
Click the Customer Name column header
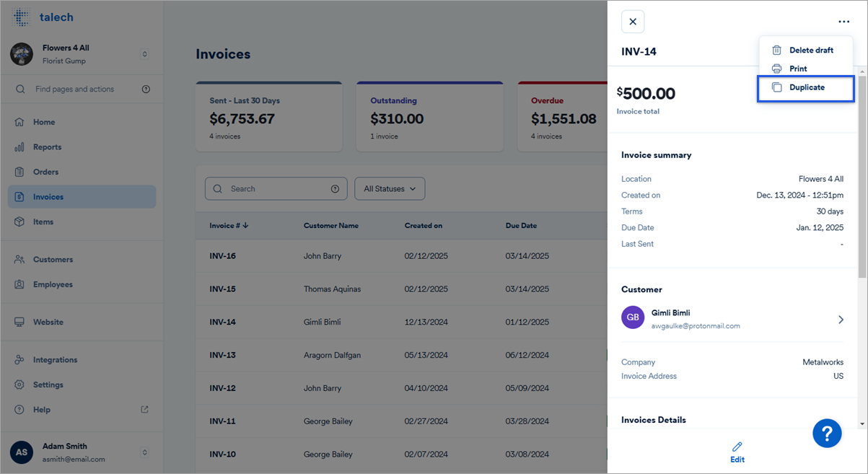click(331, 226)
